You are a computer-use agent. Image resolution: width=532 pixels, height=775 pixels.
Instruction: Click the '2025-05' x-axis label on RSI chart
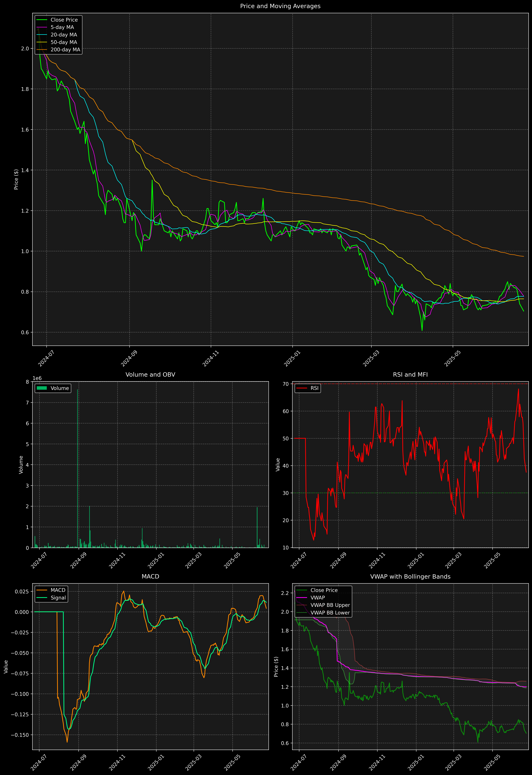[492, 560]
